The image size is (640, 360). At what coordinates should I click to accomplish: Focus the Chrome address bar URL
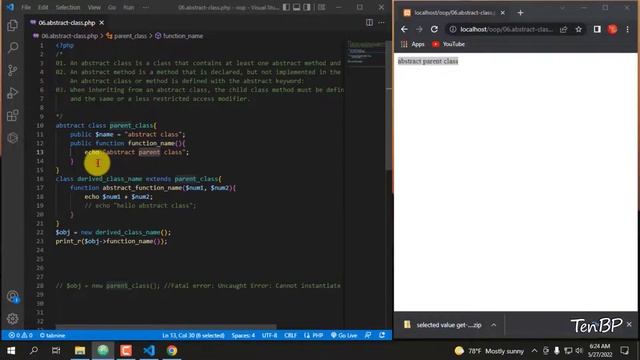point(507,29)
